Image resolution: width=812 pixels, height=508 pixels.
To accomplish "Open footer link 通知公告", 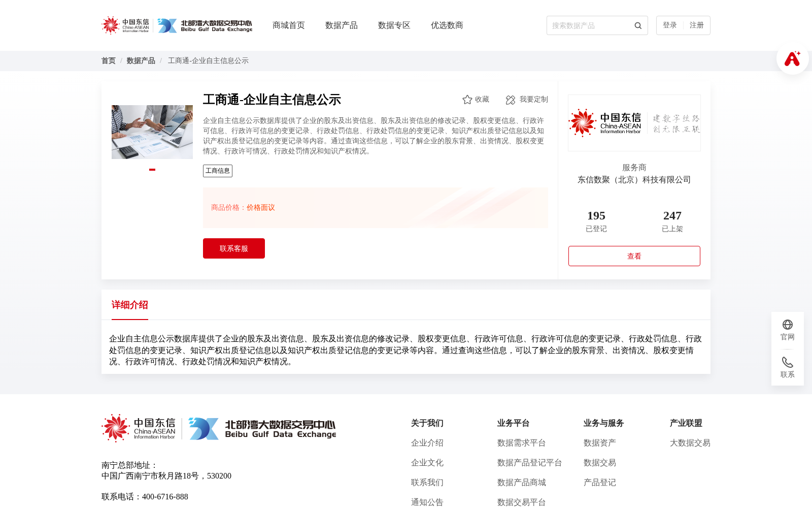I will click(x=427, y=502).
